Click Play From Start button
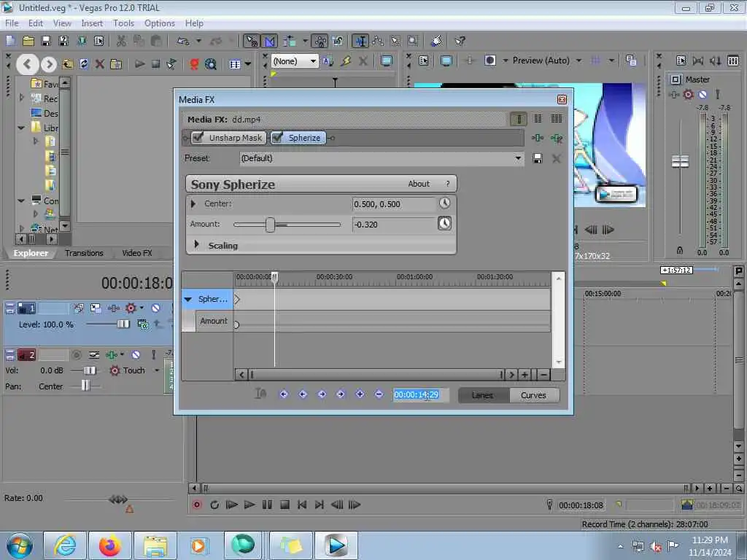 coord(231,505)
